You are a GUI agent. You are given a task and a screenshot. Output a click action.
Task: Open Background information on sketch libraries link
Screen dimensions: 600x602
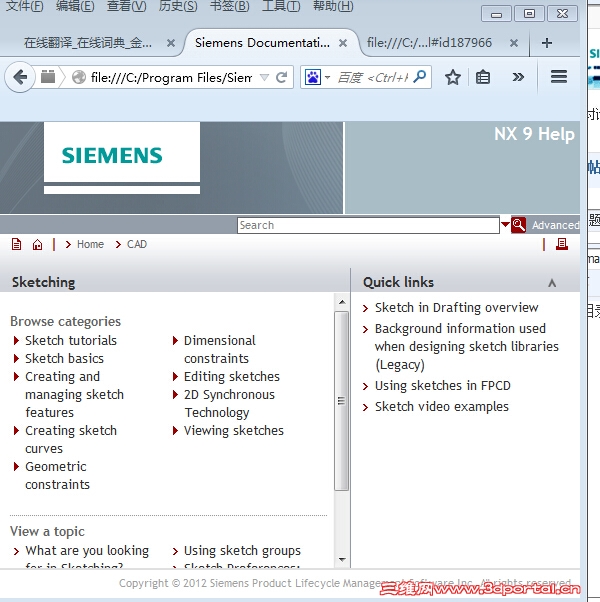[466, 346]
